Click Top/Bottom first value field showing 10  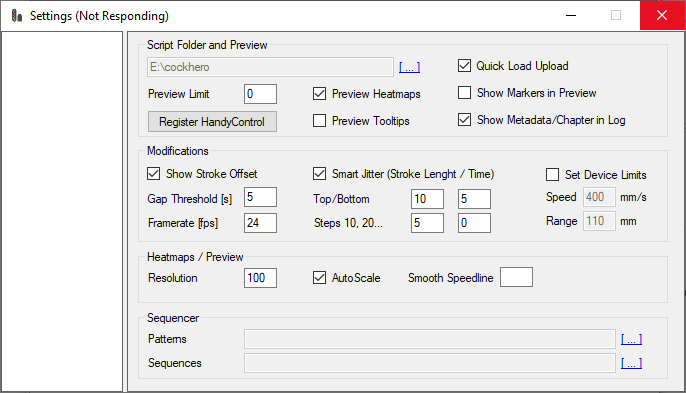pyautogui.click(x=427, y=199)
